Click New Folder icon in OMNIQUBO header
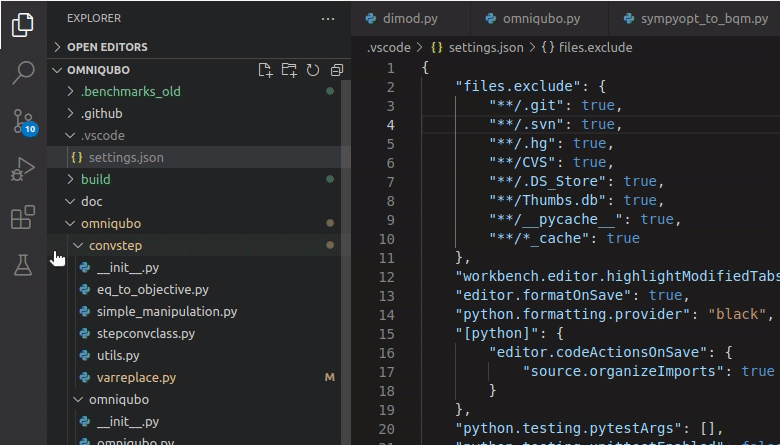The width and height of the screenshot is (780, 445). coord(289,70)
